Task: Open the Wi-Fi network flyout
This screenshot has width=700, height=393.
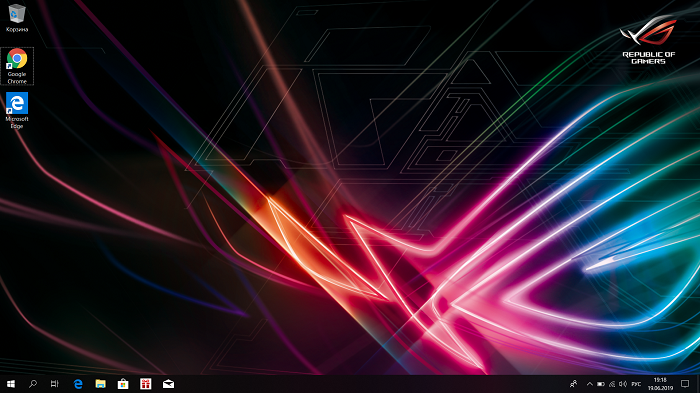Action: pyautogui.click(x=612, y=384)
